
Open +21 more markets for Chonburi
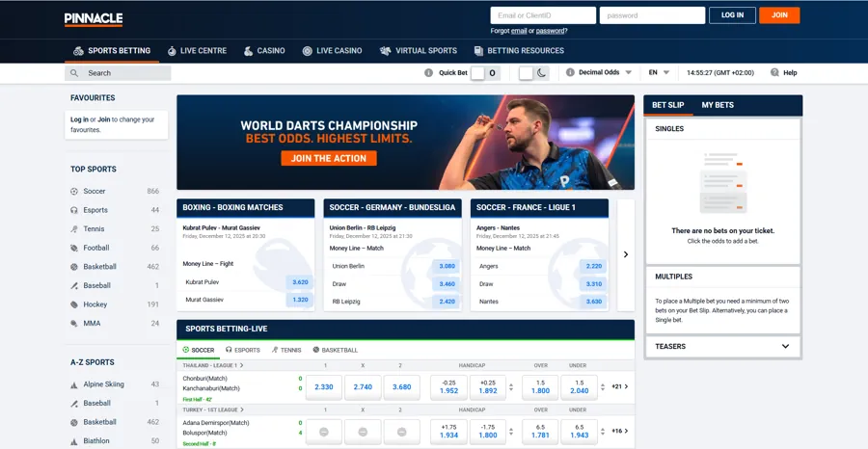(619, 386)
